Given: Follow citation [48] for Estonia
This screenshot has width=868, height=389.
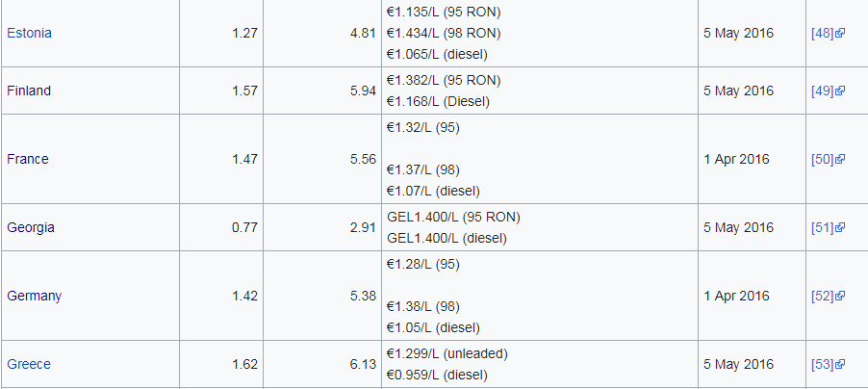Looking at the screenshot, I should (x=823, y=34).
